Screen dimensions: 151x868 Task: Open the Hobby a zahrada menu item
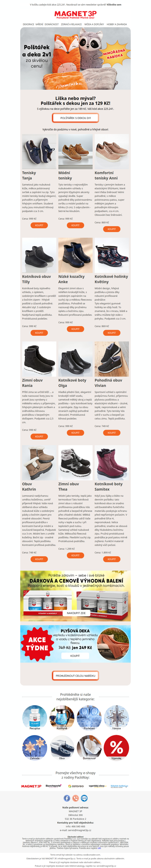pos(117,24)
